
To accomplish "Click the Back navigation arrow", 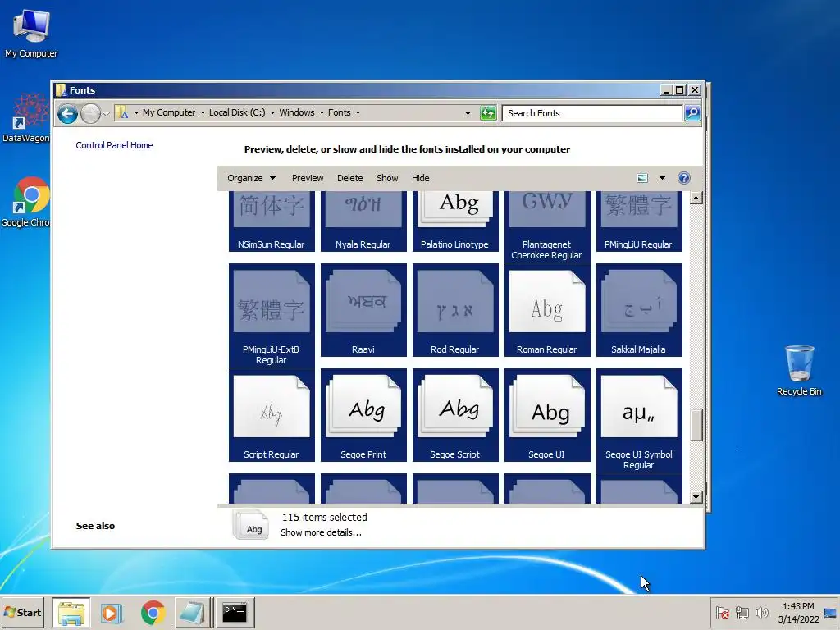I will [67, 113].
